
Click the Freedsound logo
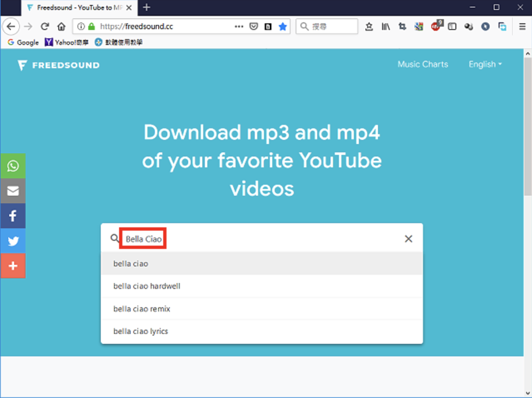tap(59, 65)
